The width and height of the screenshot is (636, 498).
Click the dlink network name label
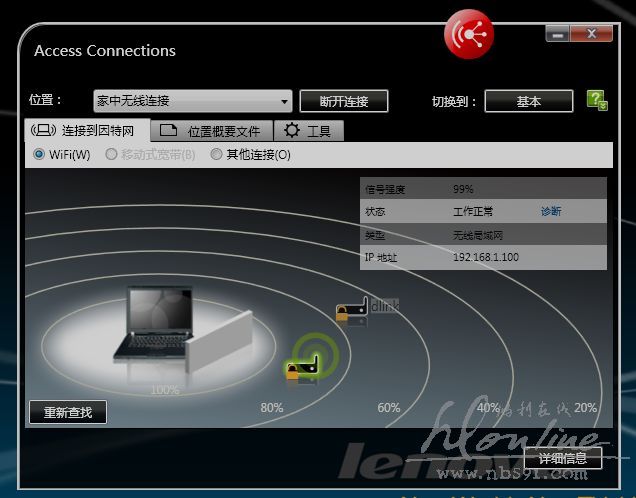pyautogui.click(x=385, y=306)
